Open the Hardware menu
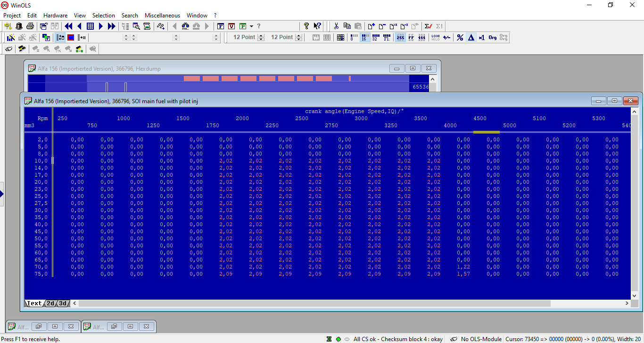The image size is (644, 343). (x=55, y=16)
